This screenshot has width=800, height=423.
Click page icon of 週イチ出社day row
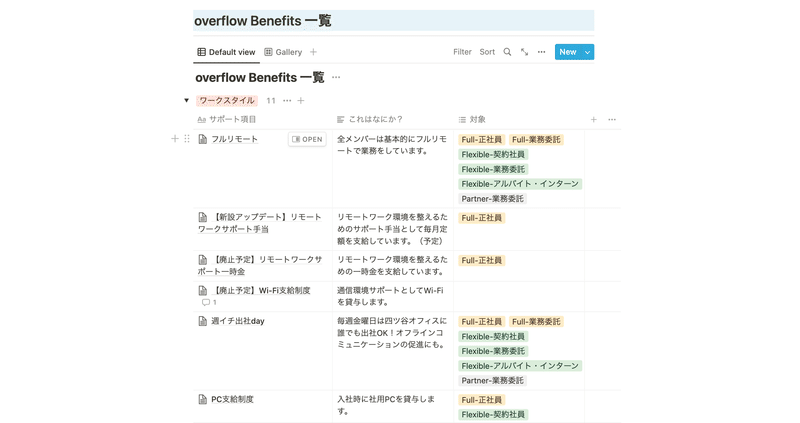203,321
